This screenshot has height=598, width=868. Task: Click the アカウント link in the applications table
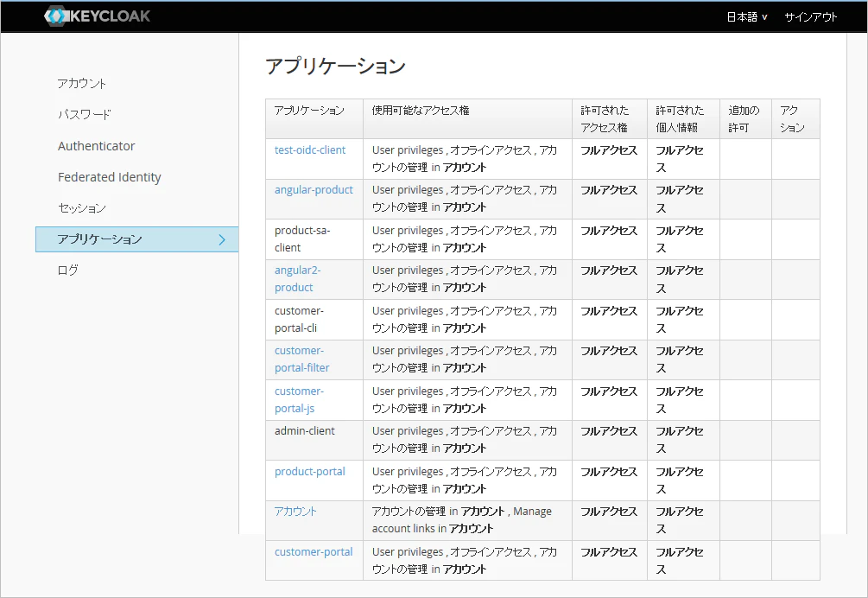click(x=295, y=512)
